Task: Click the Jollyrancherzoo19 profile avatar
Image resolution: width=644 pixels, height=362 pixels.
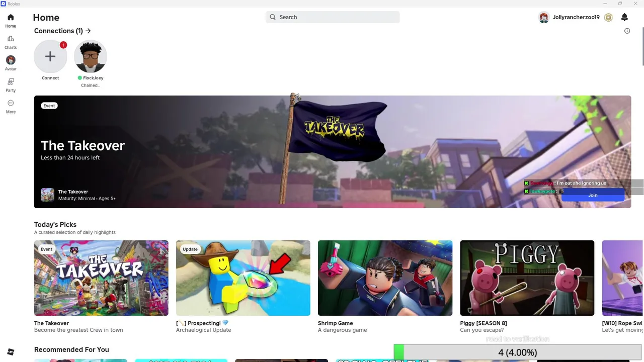Action: point(544,18)
